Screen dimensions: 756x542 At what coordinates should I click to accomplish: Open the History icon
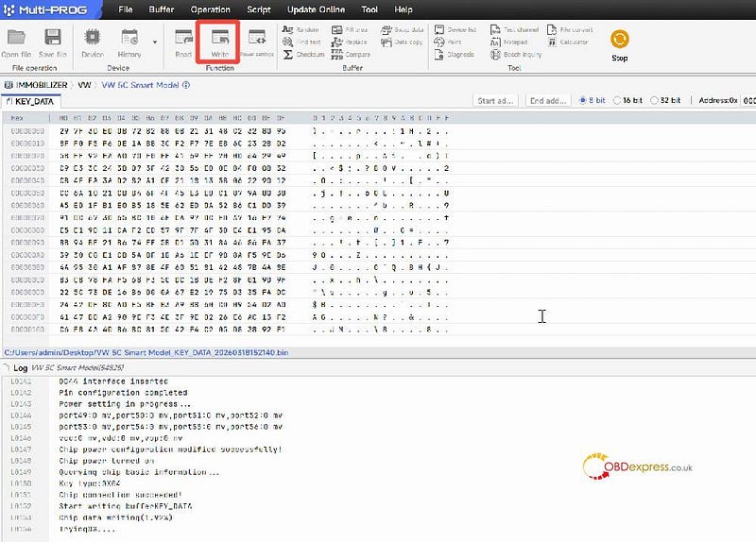[x=129, y=37]
